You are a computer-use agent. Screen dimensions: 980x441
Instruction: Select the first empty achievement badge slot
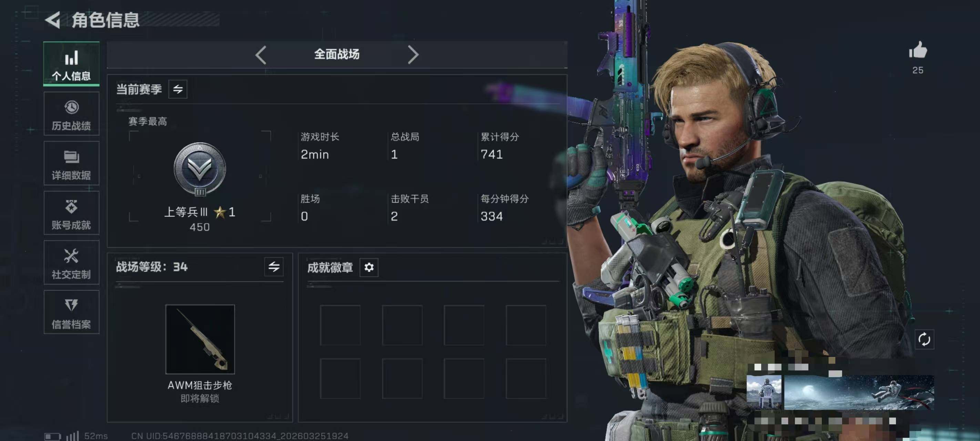(x=340, y=325)
